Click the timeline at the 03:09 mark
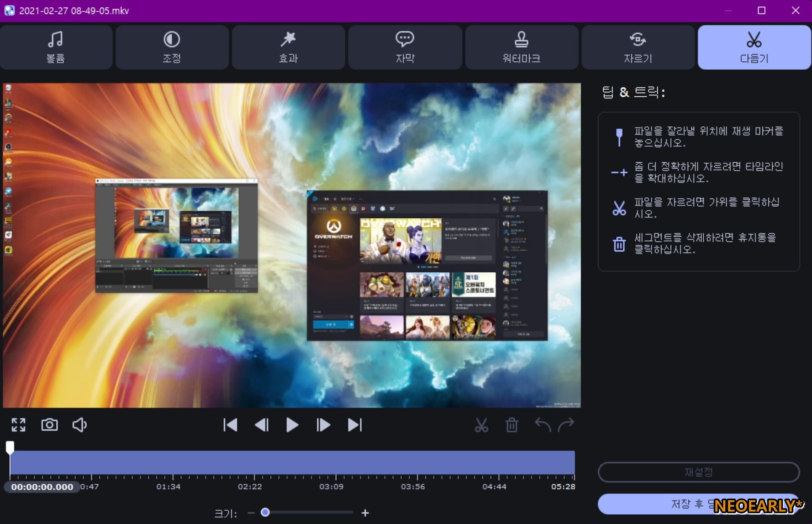This screenshot has height=524, width=812. point(335,463)
